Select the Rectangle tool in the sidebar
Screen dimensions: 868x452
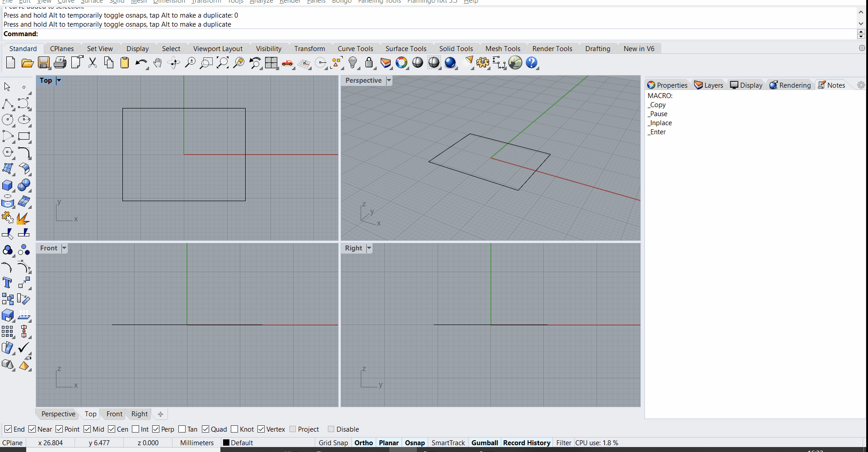(24, 136)
